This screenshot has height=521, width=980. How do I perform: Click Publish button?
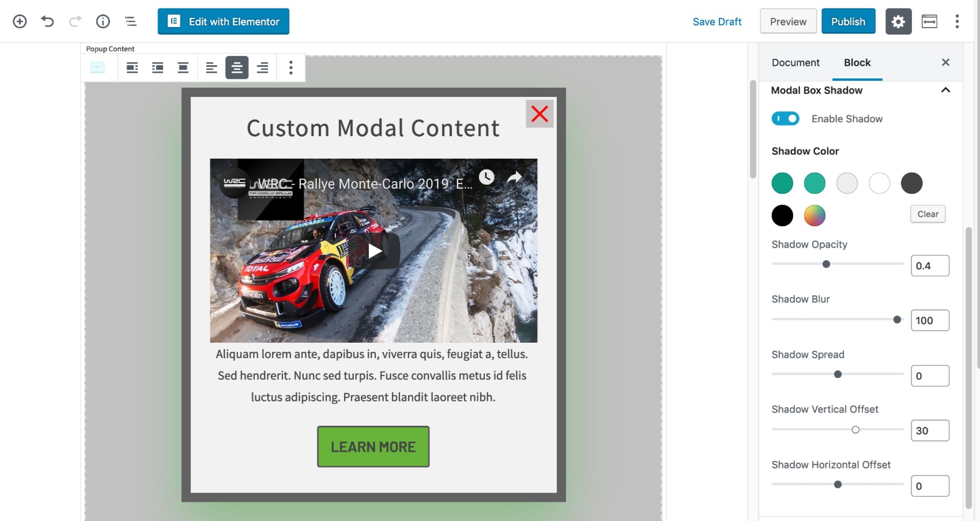[x=849, y=21]
